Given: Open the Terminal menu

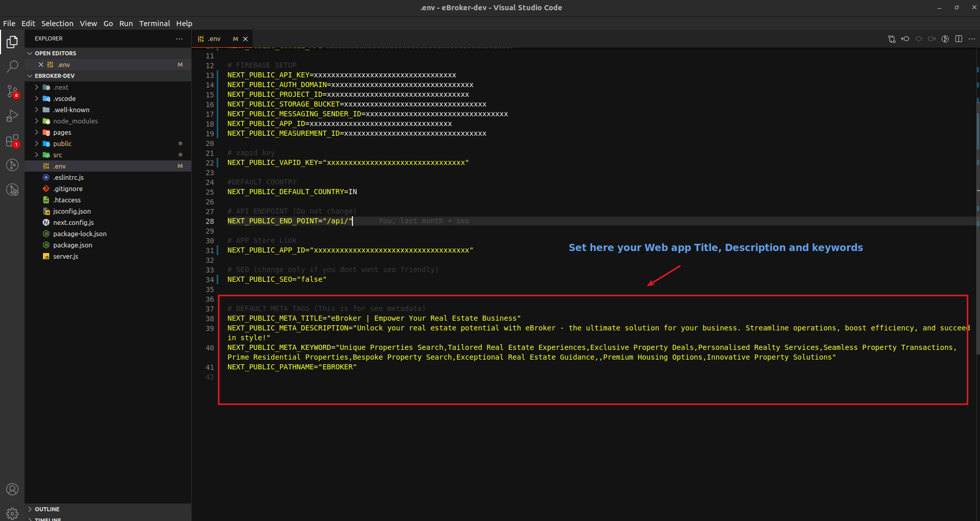Looking at the screenshot, I should click(x=155, y=24).
